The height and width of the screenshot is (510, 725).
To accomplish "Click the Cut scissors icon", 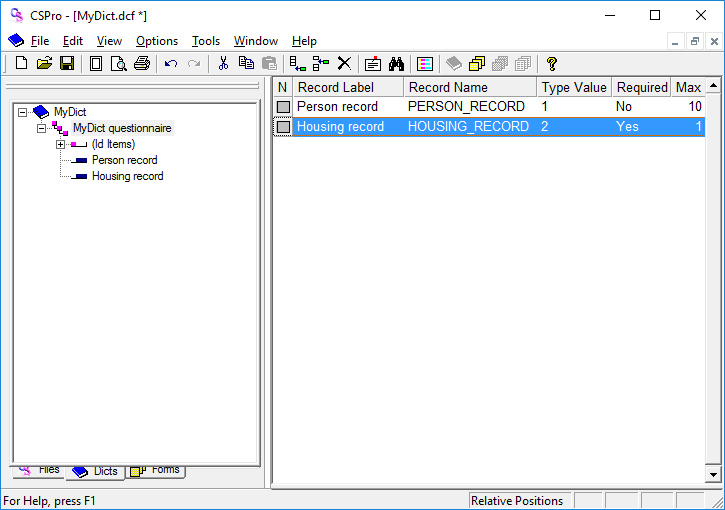I will click(x=223, y=64).
